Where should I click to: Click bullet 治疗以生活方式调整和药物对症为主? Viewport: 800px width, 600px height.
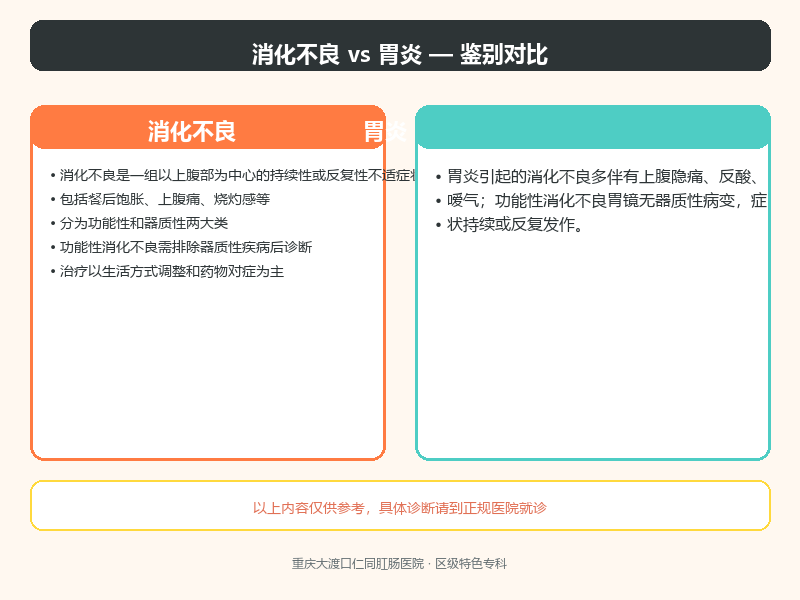coord(167,271)
